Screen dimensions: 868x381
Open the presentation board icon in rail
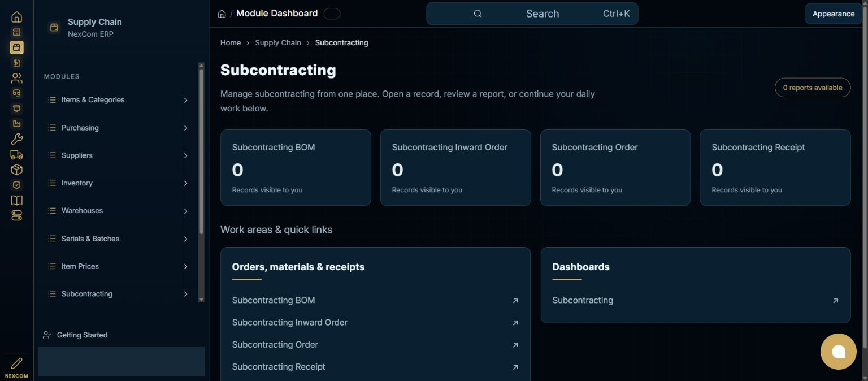point(16,109)
